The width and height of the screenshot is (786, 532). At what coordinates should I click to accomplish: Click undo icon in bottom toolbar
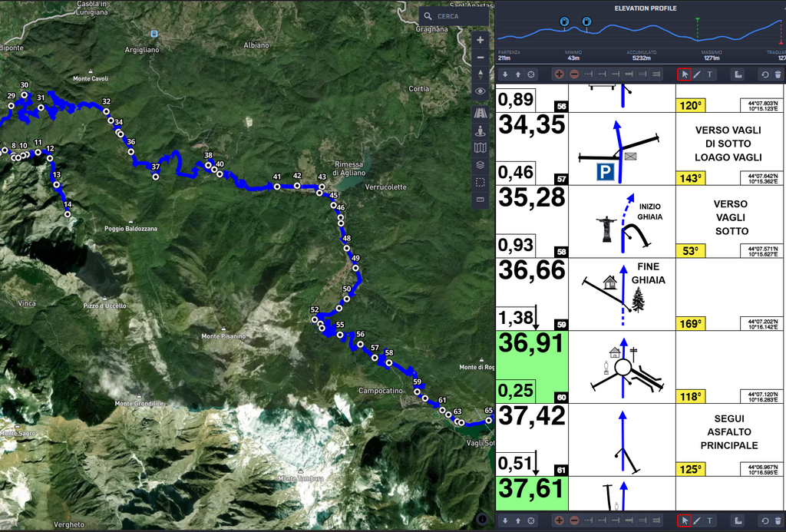tap(765, 521)
